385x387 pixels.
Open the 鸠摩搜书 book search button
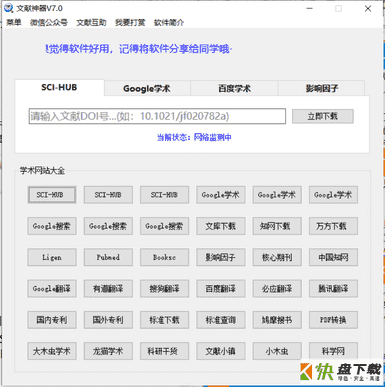click(x=277, y=320)
